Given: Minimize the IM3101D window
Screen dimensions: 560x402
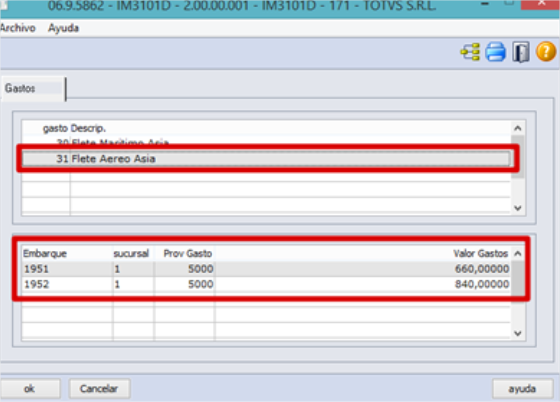Looking at the screenshot, I should [485, 4].
